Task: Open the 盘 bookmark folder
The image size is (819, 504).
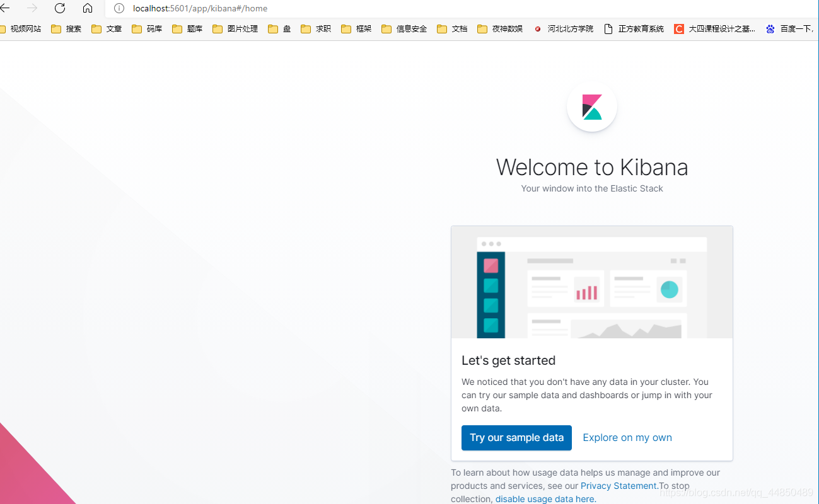Action: [279, 29]
